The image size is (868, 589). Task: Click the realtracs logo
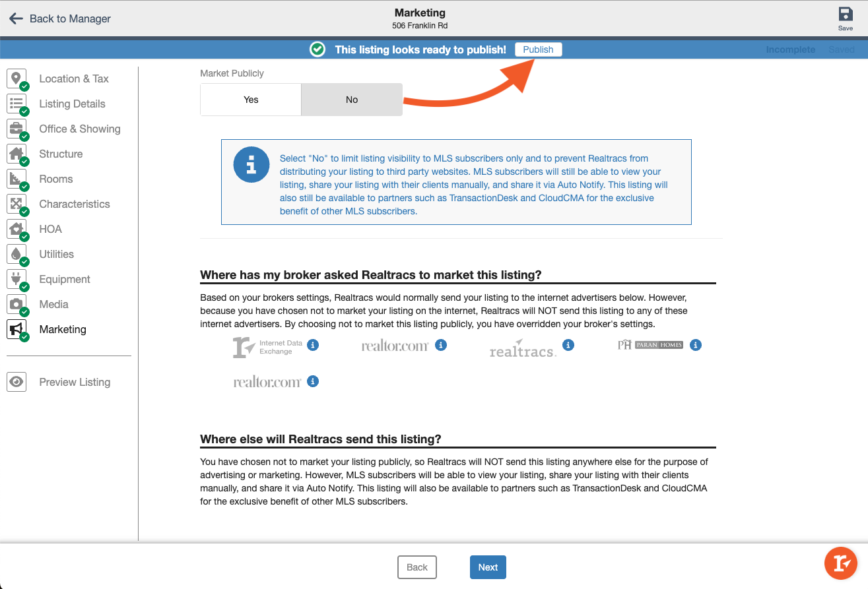coord(523,348)
